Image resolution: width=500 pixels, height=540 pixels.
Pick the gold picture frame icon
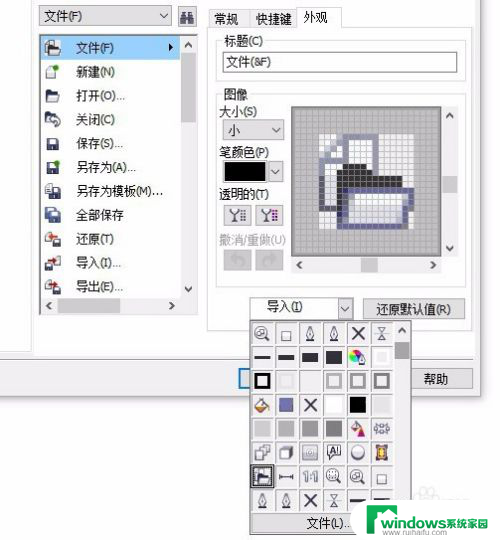[382, 453]
